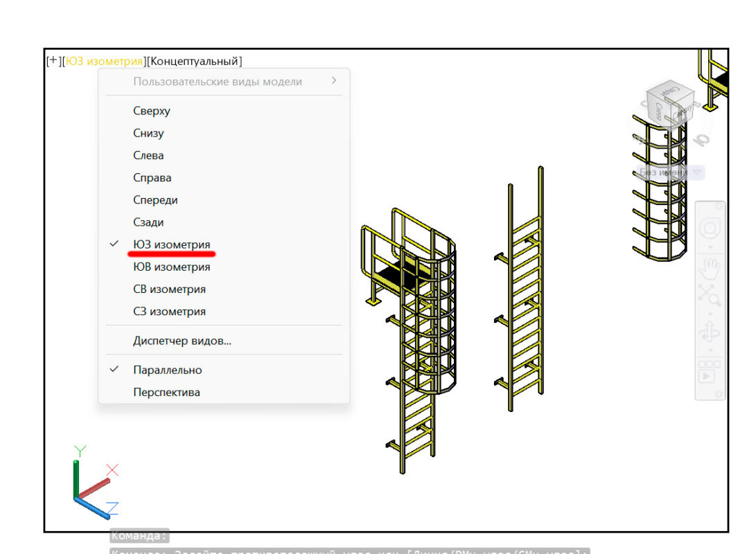Activate the Pan hand tool

click(x=709, y=265)
